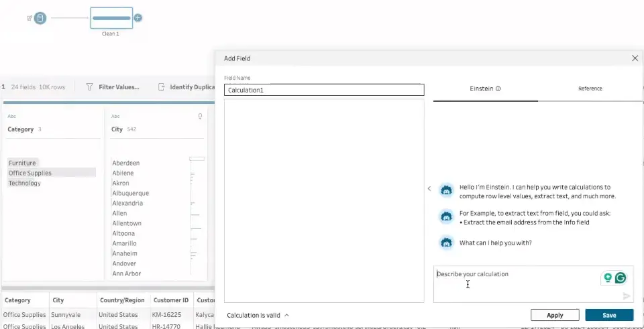
Task: Click the KM-16225 customer ID cell
Action: [168, 315]
